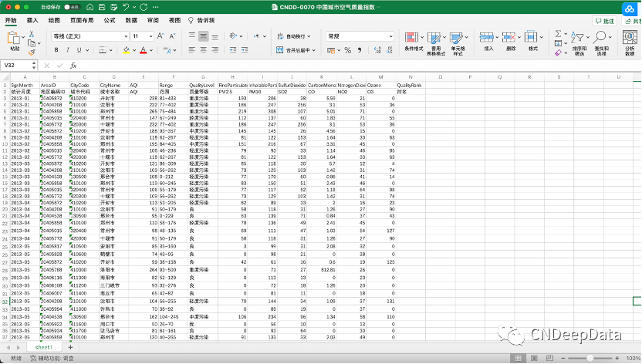Open the font color dropdown arrow
Screen dimensions: 642x364
click(x=151, y=50)
